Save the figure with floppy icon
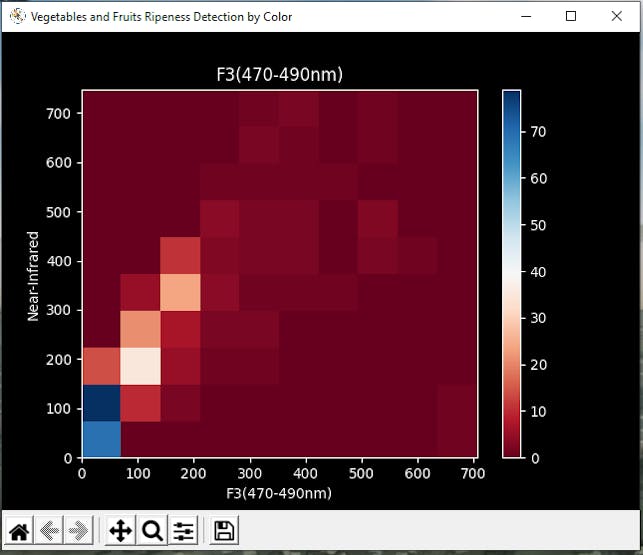Viewport: 643px width, 555px height. coord(224,531)
